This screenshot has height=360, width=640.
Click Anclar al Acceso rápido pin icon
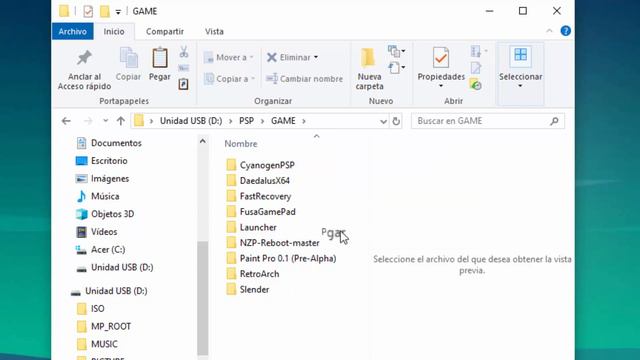[84, 58]
